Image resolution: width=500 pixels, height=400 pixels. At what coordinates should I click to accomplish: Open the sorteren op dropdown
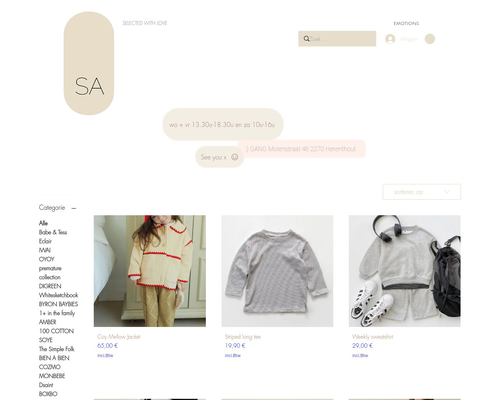[x=422, y=192]
